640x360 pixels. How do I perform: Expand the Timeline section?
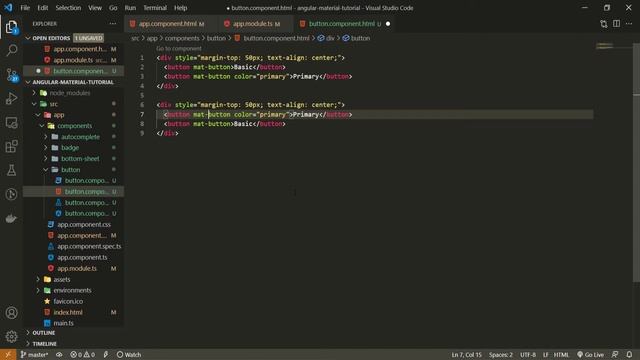[44, 344]
